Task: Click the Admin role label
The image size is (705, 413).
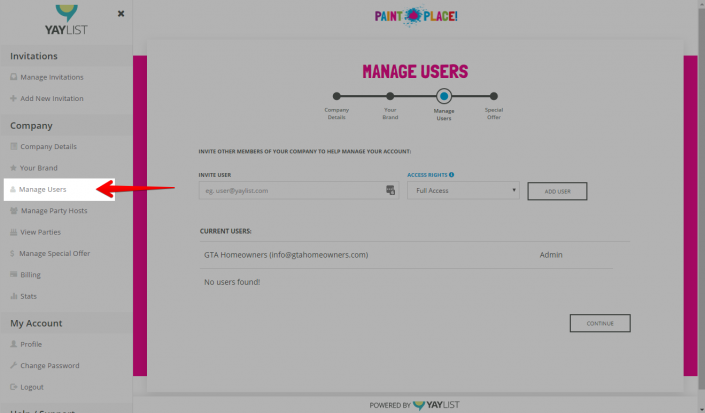Action: coord(551,255)
